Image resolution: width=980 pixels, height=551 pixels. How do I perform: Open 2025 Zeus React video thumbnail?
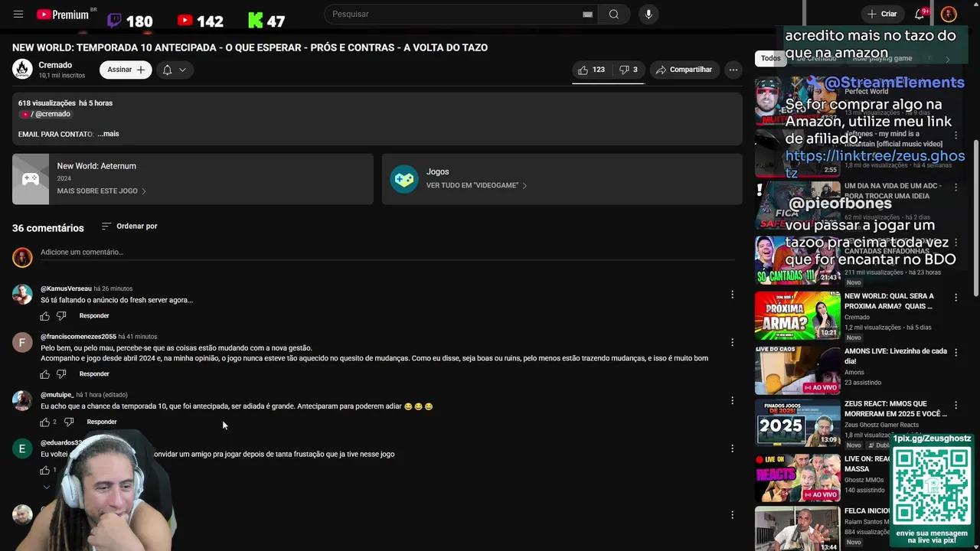tap(798, 422)
